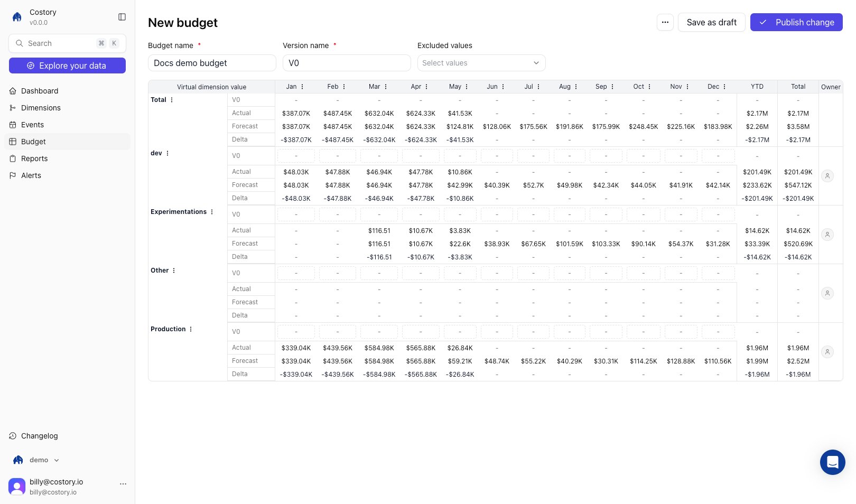Click the Reports clipboard icon

[x=13, y=158]
